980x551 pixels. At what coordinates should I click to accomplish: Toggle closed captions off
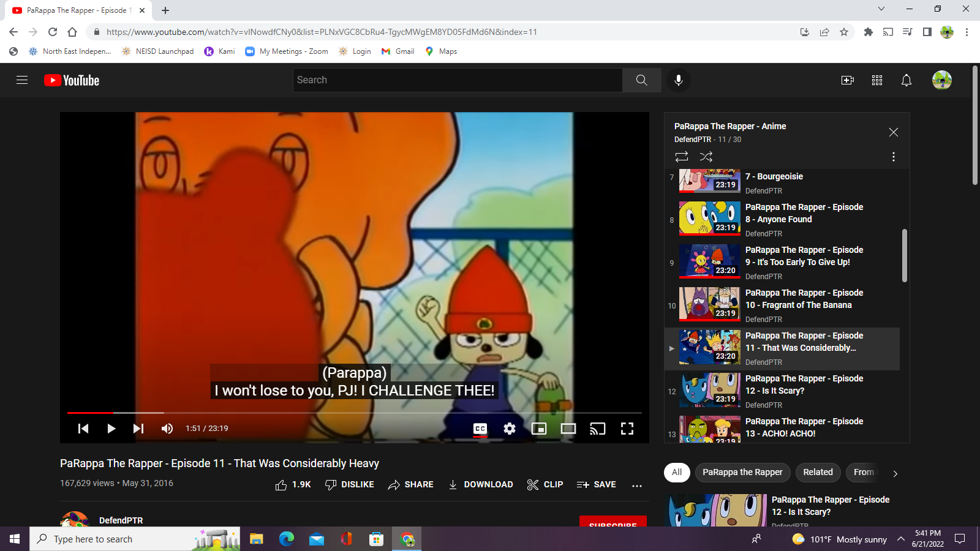480,429
